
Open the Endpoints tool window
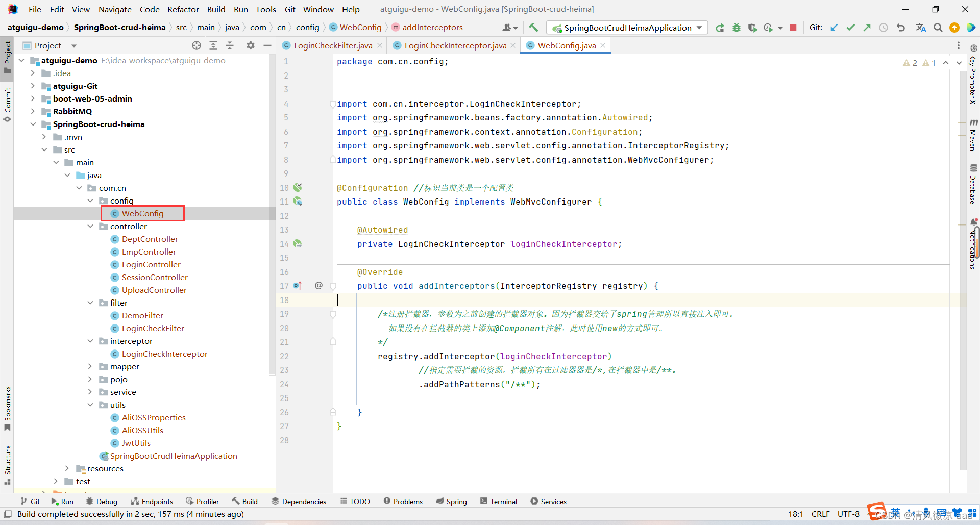[x=152, y=502]
